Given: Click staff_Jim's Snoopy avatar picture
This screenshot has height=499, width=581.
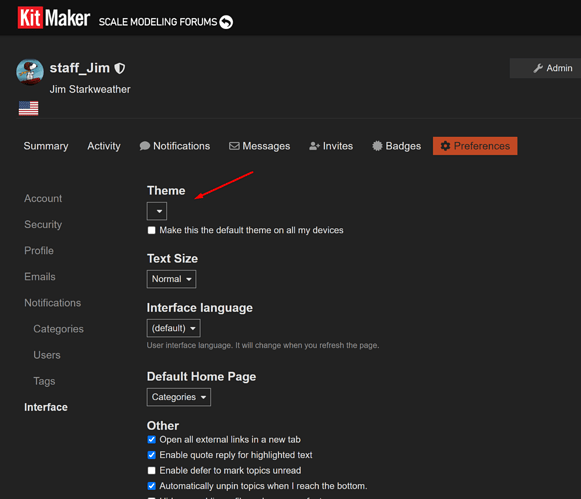Looking at the screenshot, I should [x=30, y=72].
